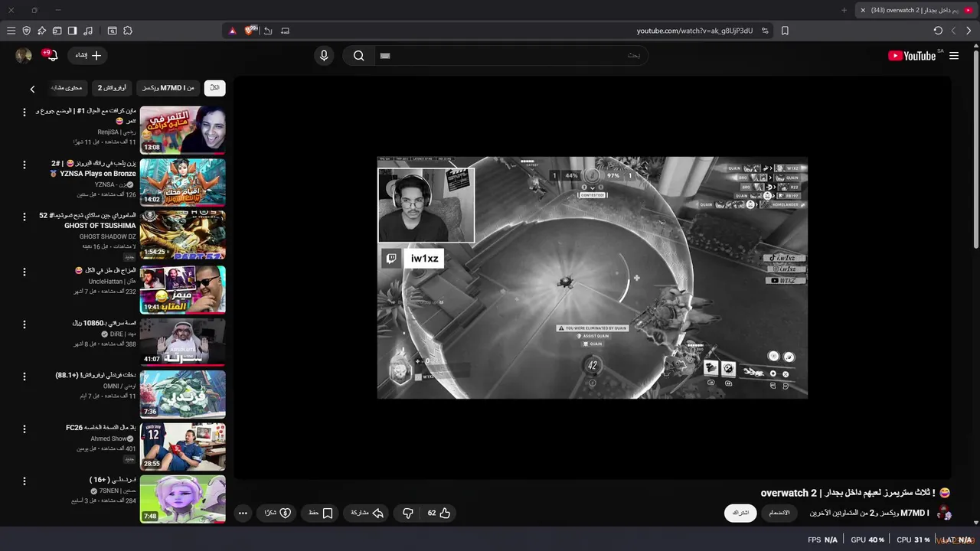Start voice search with microphone
Viewport: 980px width, 551px height.
click(x=324, y=55)
